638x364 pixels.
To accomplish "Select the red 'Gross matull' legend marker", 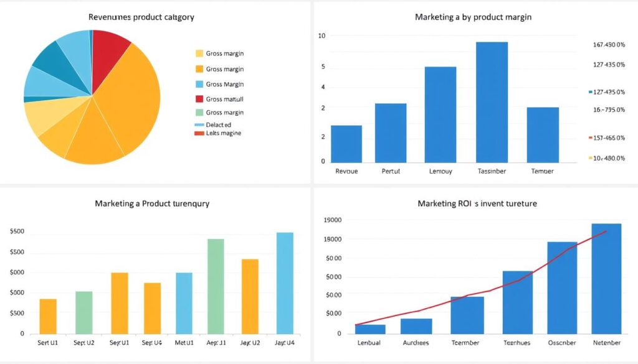I will [x=199, y=98].
